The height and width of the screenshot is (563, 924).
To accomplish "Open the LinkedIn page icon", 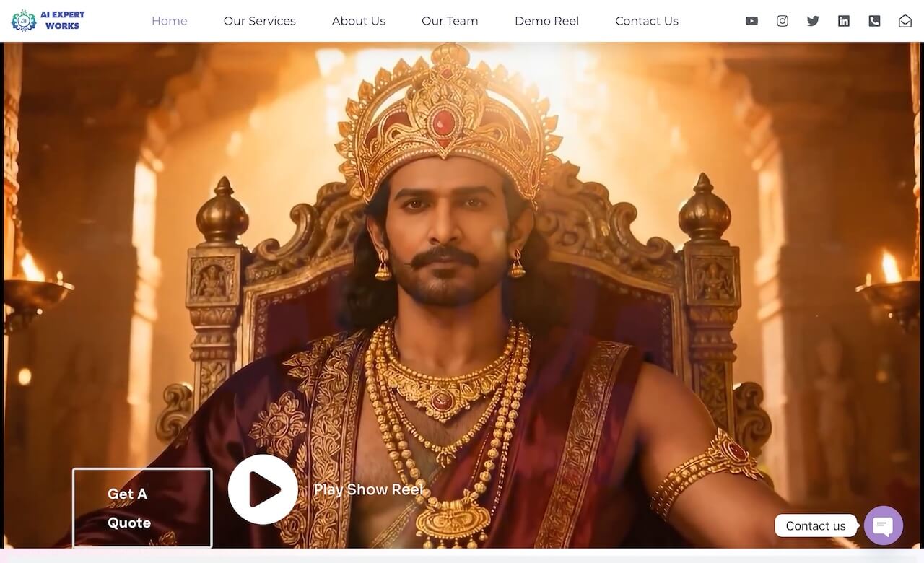I will tap(844, 21).
